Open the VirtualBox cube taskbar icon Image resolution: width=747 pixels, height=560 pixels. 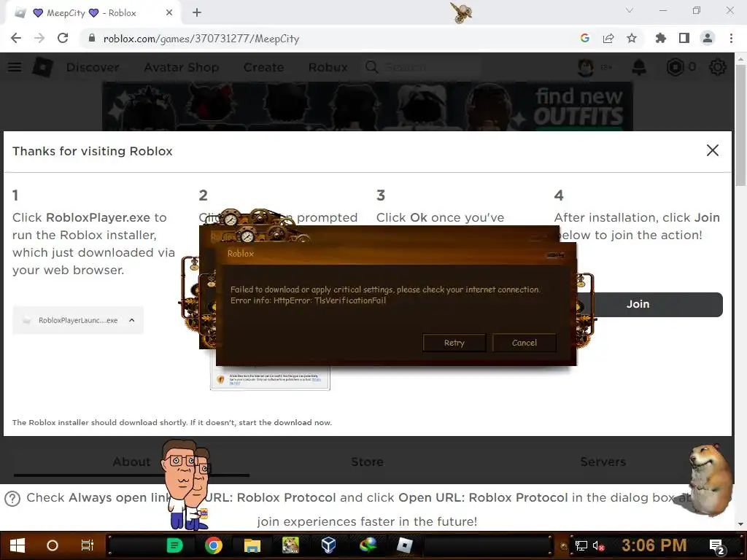(x=329, y=545)
